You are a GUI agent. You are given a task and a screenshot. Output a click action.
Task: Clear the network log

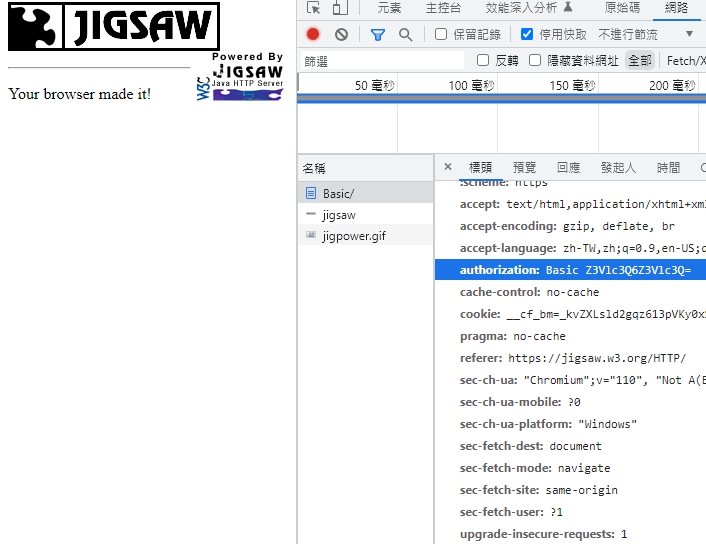coord(341,34)
